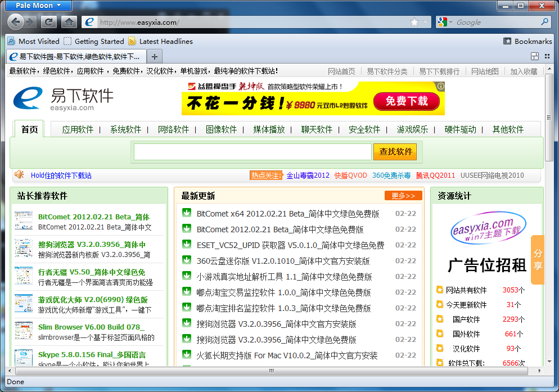Click the 更多>> button in 最新更新
This screenshot has width=559, height=392.
pyautogui.click(x=403, y=196)
